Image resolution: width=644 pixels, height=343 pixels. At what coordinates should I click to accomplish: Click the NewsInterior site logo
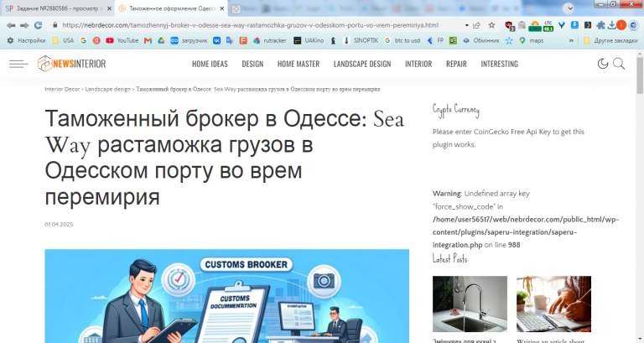point(72,64)
